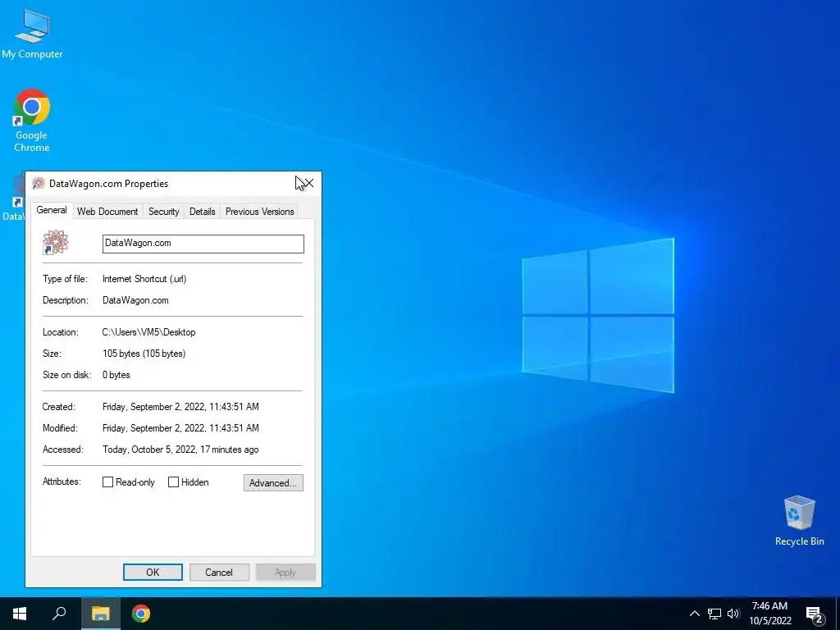Viewport: 840px width, 630px height.
Task: Enable the Read-only attribute checkbox
Action: click(107, 482)
